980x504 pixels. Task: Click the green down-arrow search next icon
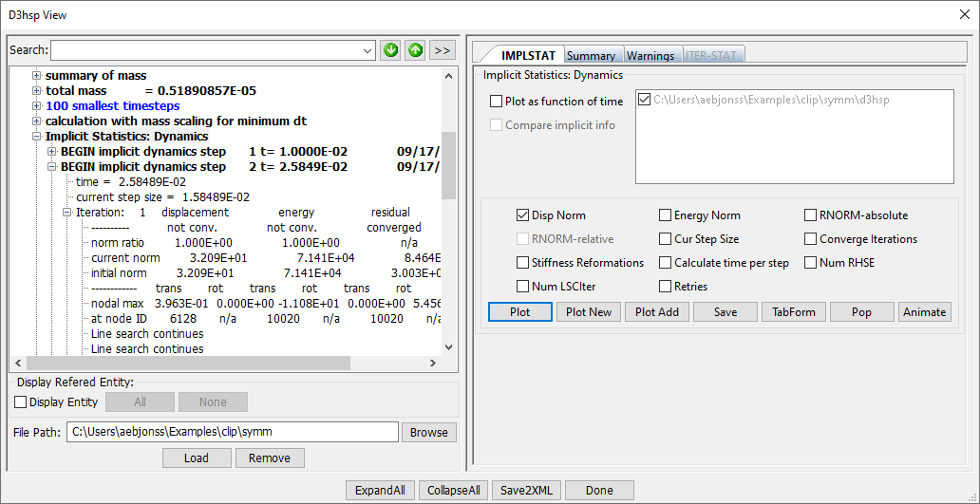pyautogui.click(x=391, y=50)
